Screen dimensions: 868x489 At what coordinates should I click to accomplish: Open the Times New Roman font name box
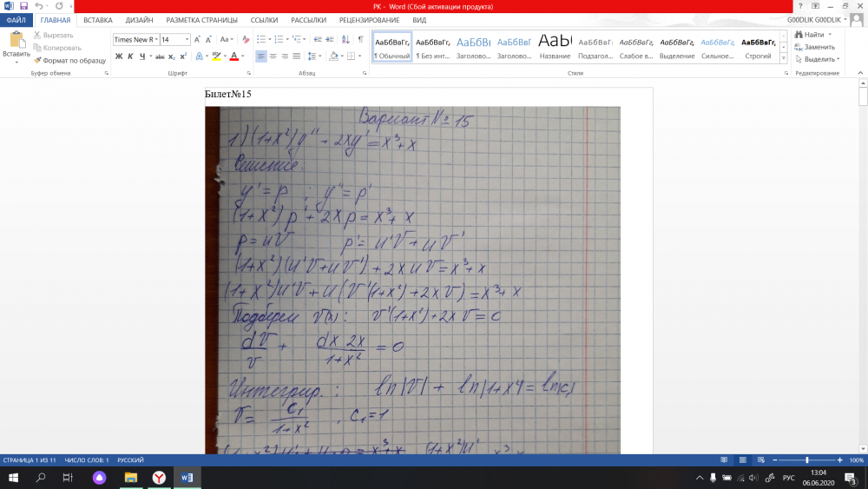pyautogui.click(x=135, y=39)
